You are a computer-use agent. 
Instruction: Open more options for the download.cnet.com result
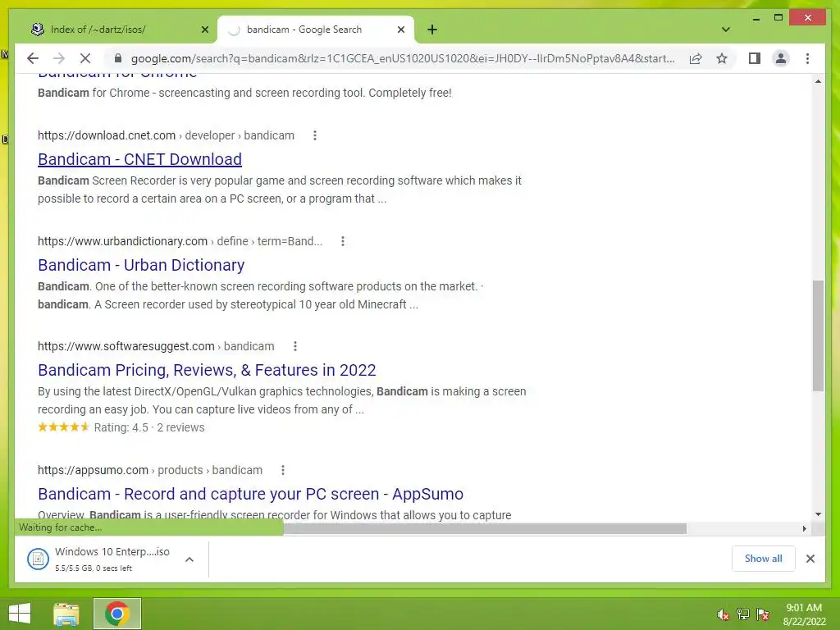coord(315,135)
